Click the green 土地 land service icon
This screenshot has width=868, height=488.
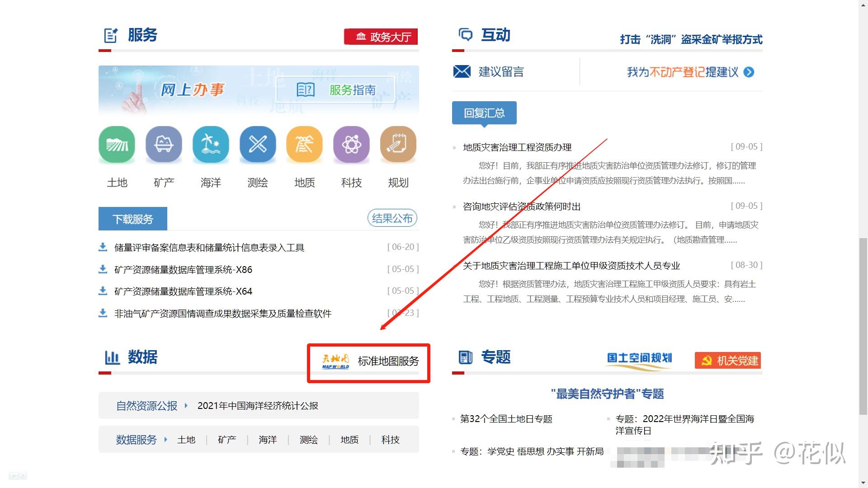(x=117, y=145)
